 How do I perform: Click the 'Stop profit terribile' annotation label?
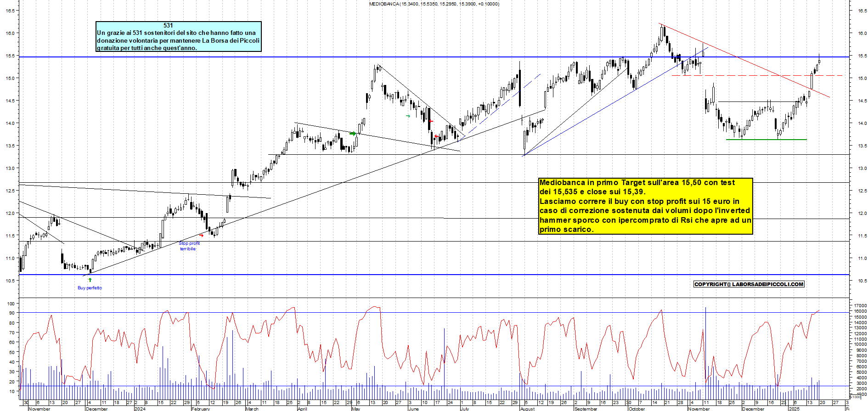pos(189,246)
